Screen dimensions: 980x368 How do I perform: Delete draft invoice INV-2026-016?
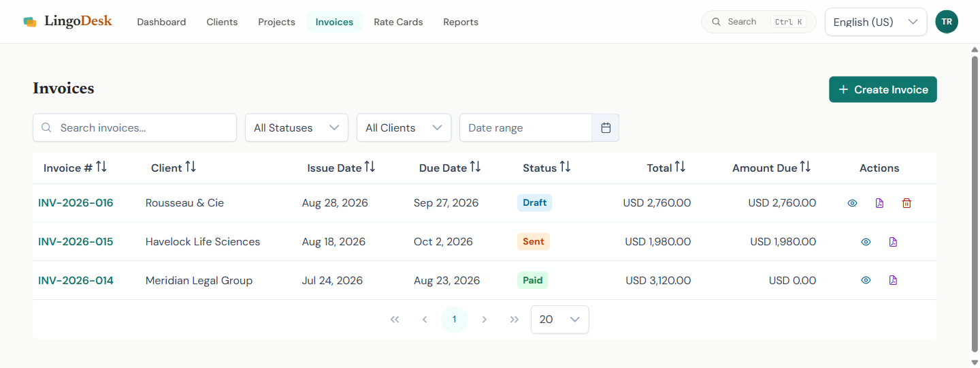click(906, 203)
